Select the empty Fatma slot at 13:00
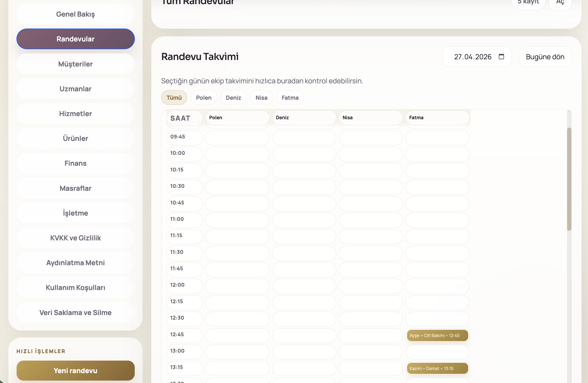 437,352
